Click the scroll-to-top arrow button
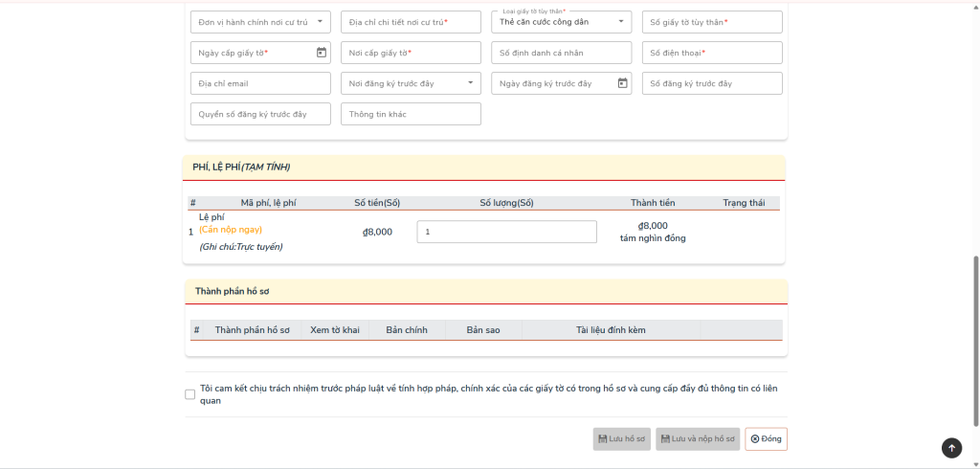980x469 pixels. (951, 447)
